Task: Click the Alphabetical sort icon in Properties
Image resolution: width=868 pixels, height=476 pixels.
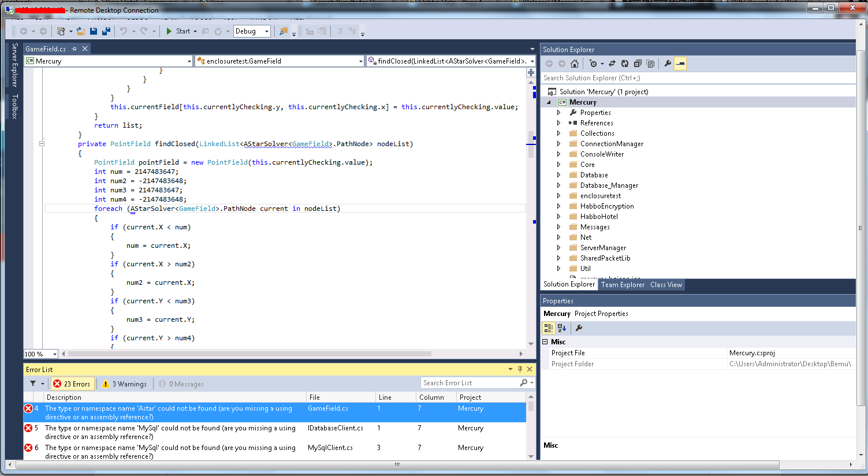Action: point(561,328)
